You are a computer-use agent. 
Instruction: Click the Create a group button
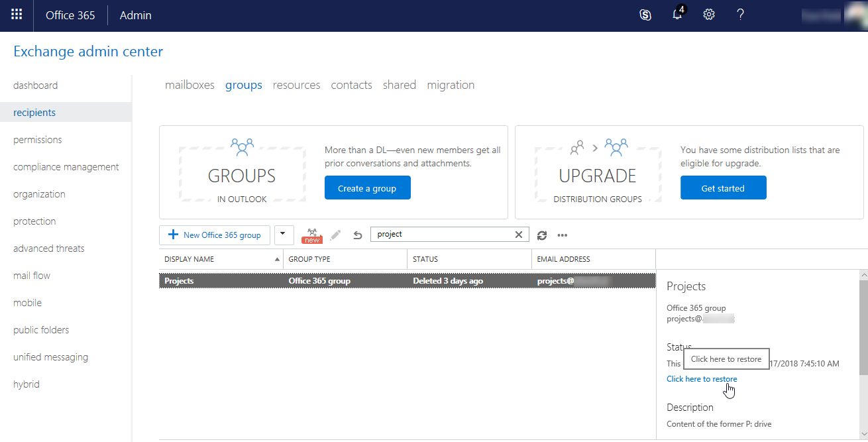pyautogui.click(x=367, y=188)
